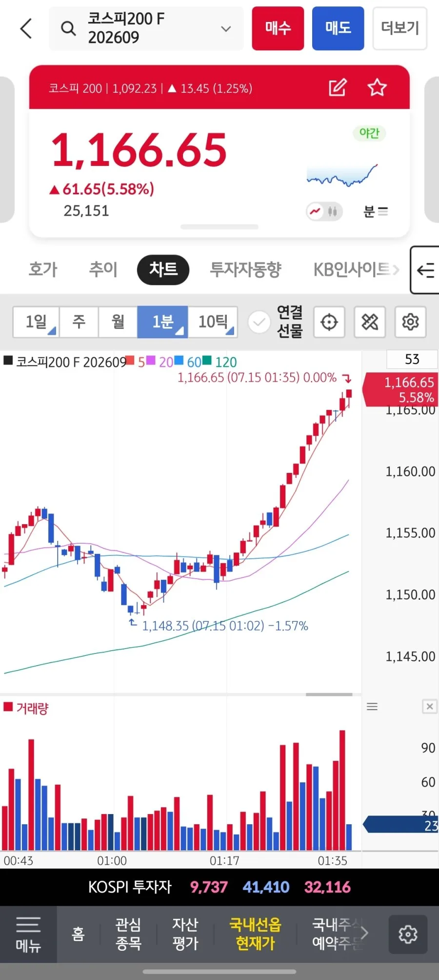Open the 1분 interval dropdown

[162, 322]
